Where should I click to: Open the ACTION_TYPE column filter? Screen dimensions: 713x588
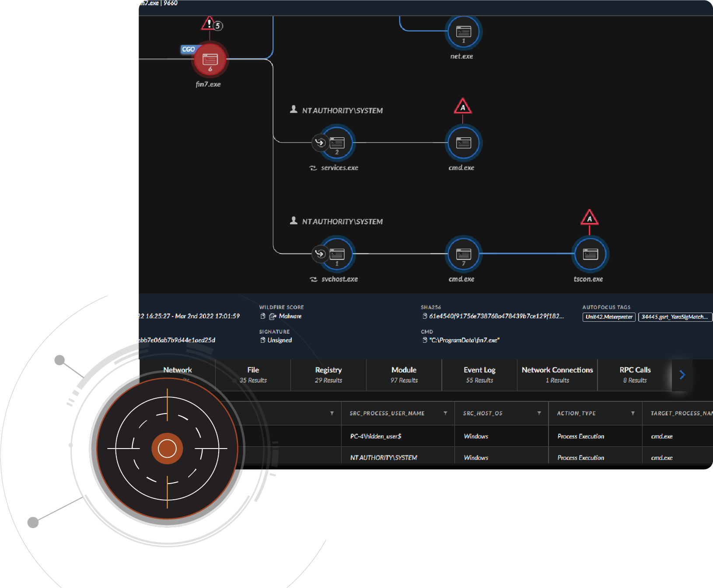633,413
